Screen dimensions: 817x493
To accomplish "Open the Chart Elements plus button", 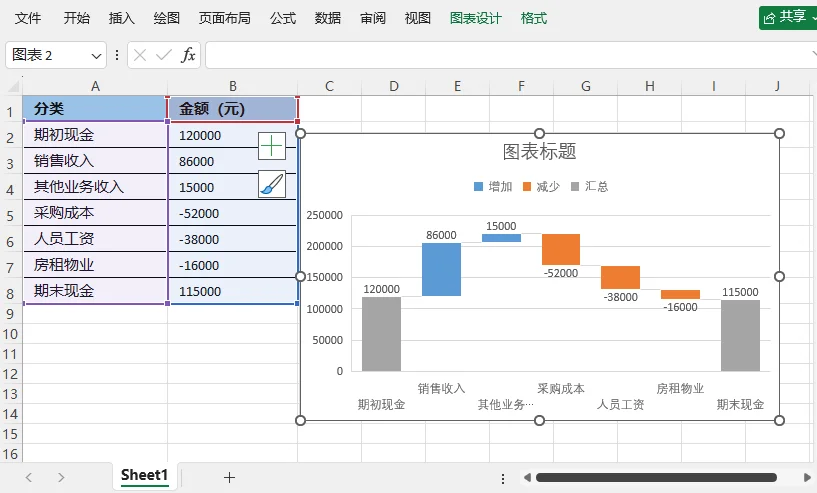I will [x=272, y=146].
